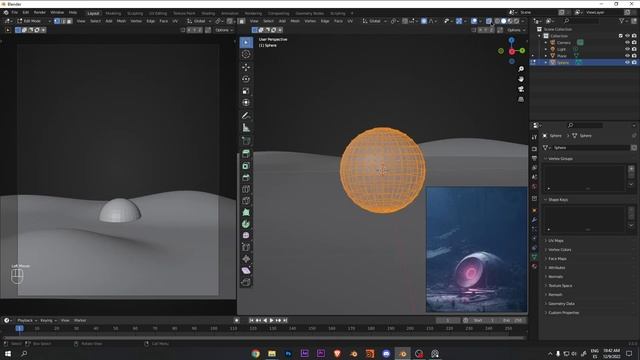Select the Loop Cut tool
Screen dimensions: 640x360
pos(246,189)
